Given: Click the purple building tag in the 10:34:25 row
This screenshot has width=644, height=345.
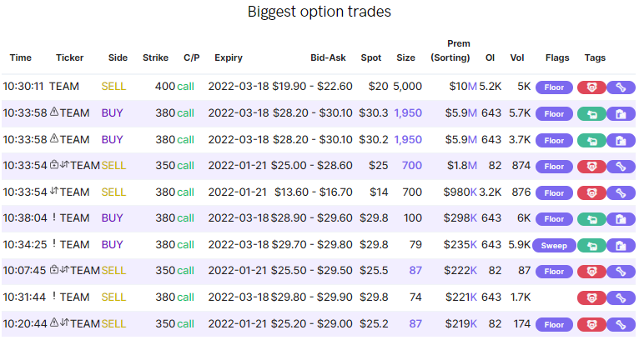Looking at the screenshot, I should (620, 245).
